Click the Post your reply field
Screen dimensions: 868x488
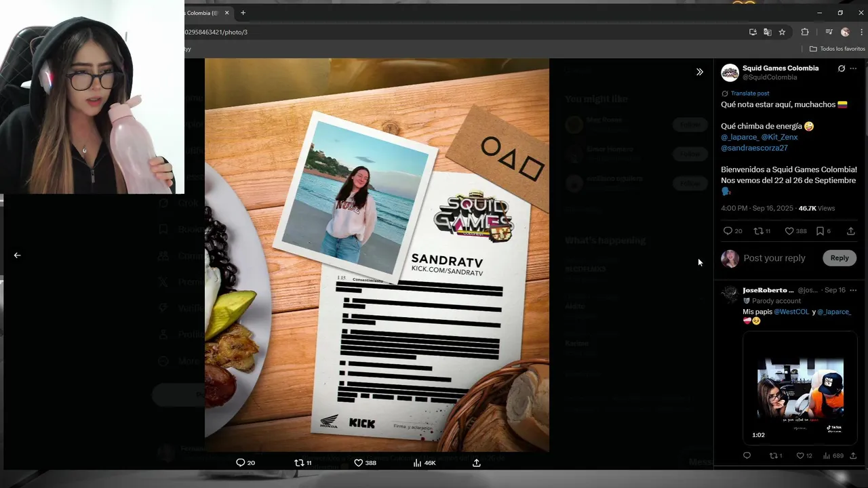point(774,258)
